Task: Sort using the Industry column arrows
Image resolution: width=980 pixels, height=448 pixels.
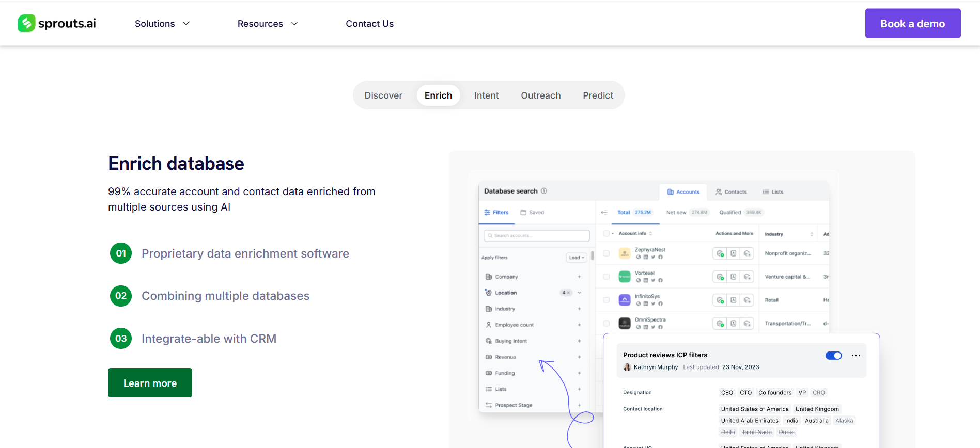Action: [812, 234]
